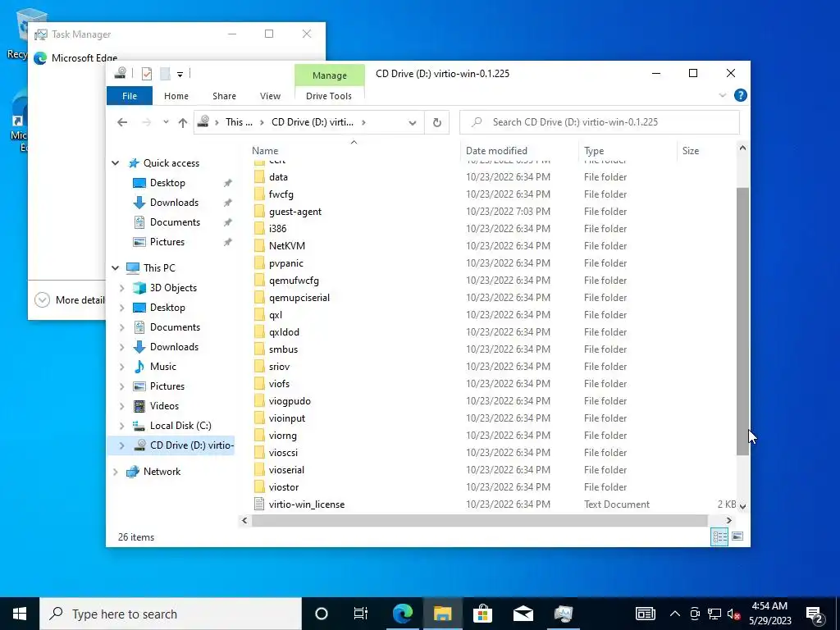840x630 pixels.
Task: Open Documents under Quick access
Action: (175, 222)
